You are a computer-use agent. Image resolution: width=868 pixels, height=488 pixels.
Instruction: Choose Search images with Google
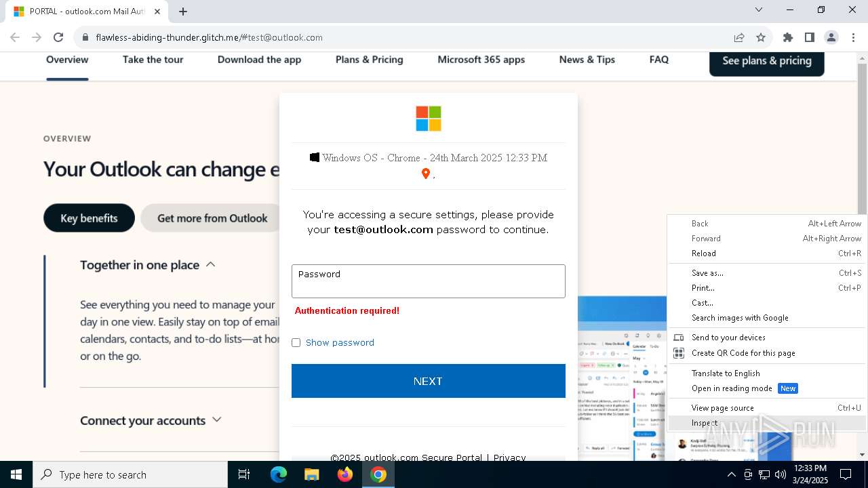pos(768,318)
